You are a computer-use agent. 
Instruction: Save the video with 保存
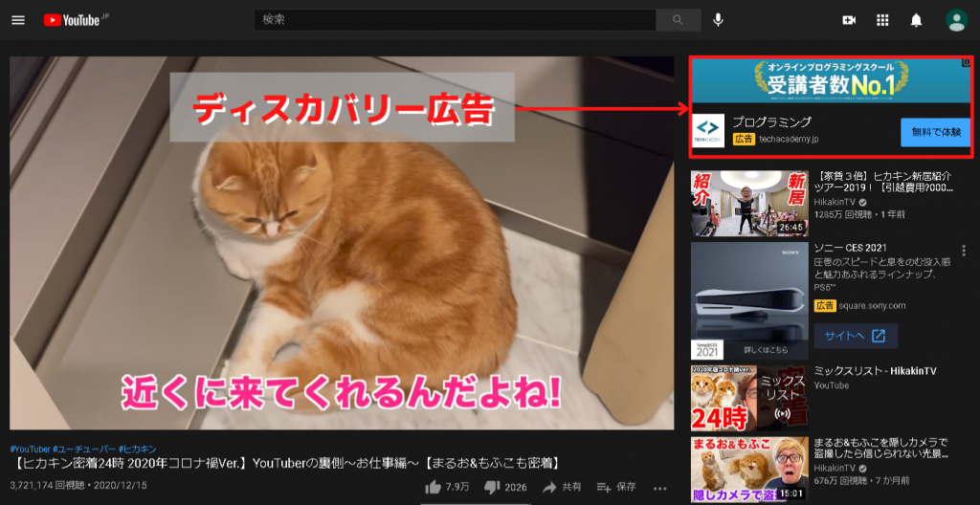pos(616,487)
